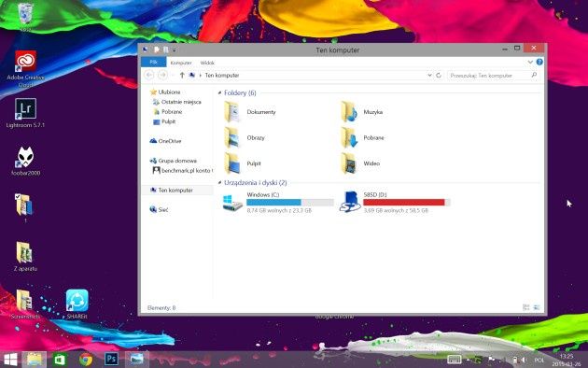Select benchmark.pl konto in navigation pane
The image size is (588, 368).
point(183,170)
